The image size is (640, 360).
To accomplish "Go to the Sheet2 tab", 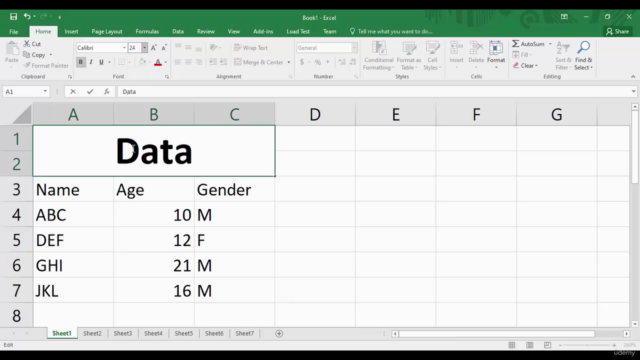I will [92, 333].
